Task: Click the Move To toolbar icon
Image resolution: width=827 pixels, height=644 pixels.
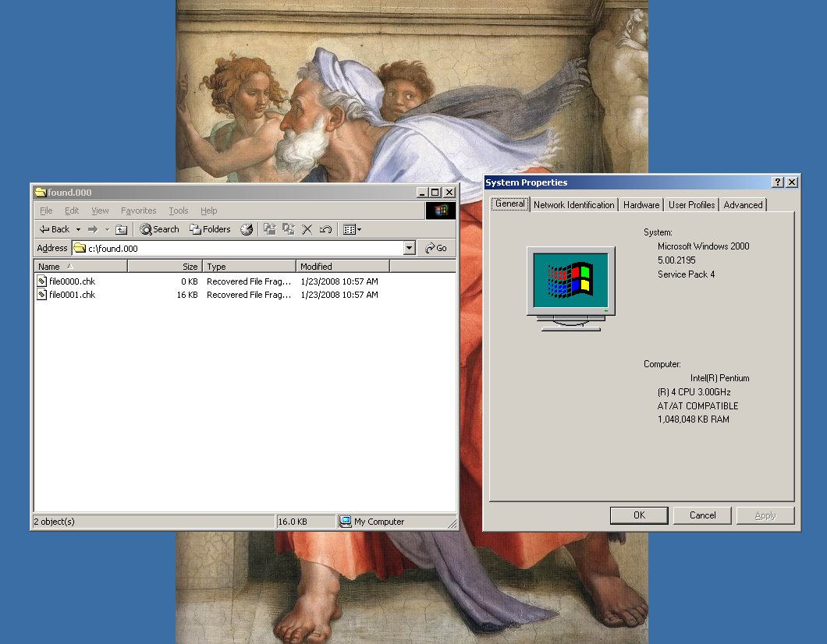Action: 270,229
